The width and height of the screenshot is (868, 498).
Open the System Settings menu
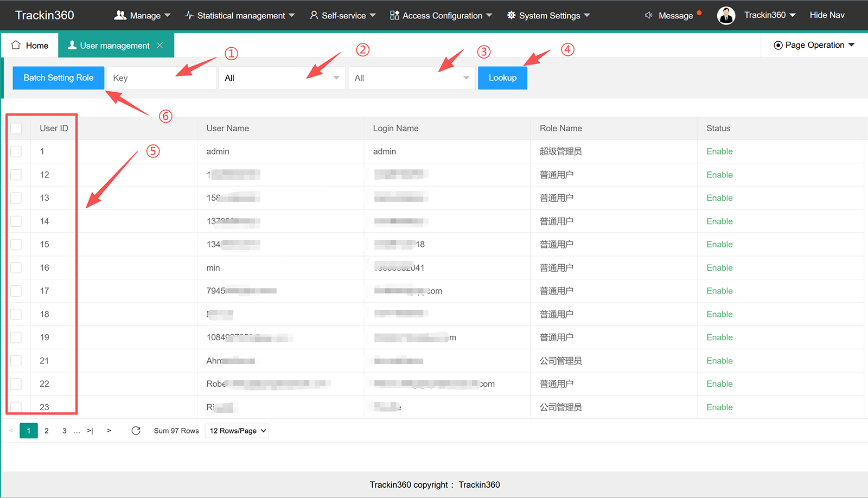tap(548, 15)
